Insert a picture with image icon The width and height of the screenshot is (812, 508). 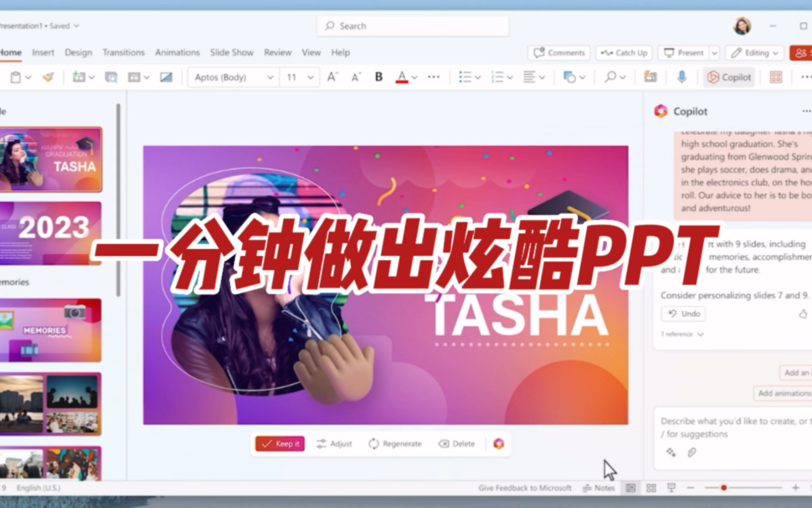point(166,77)
